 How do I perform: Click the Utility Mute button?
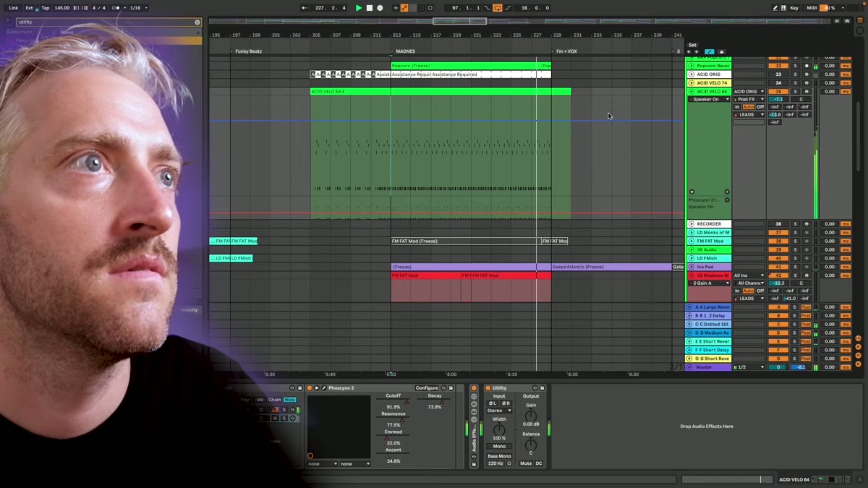(526, 463)
